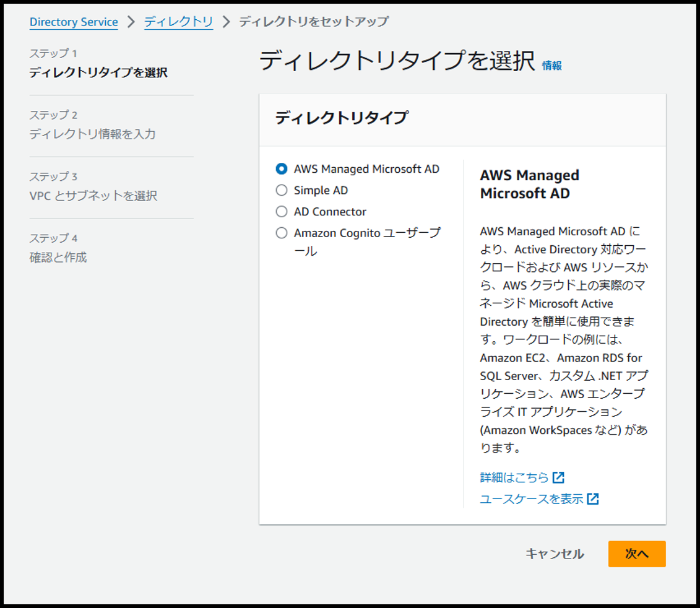Image resolution: width=700 pixels, height=608 pixels.
Task: Open the 詳細はこちら link
Action: (514, 477)
